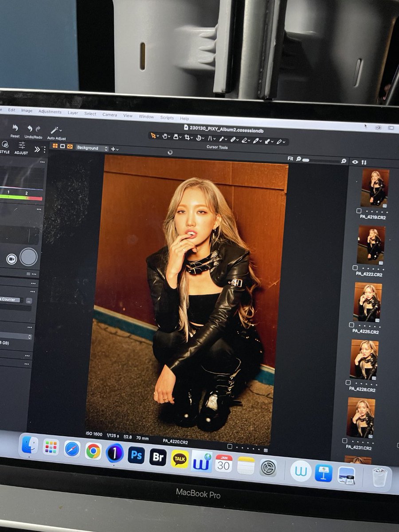Choose the Keystone cursor tool
This screenshot has width=399, height=532.
[x=210, y=138]
